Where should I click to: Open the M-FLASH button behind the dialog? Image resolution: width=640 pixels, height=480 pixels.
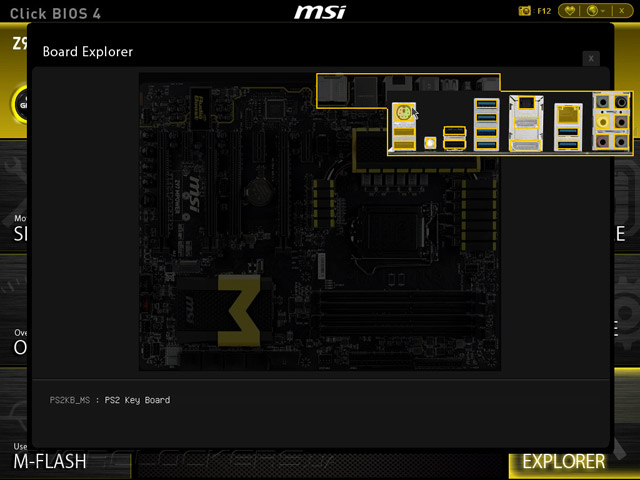coord(50,461)
